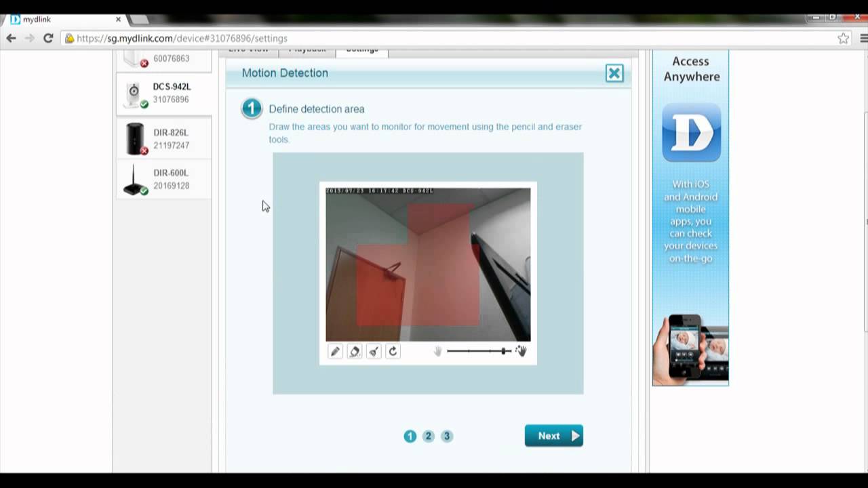The height and width of the screenshot is (488, 868).
Task: Click the DIR-826L black router icon
Action: tap(136, 138)
